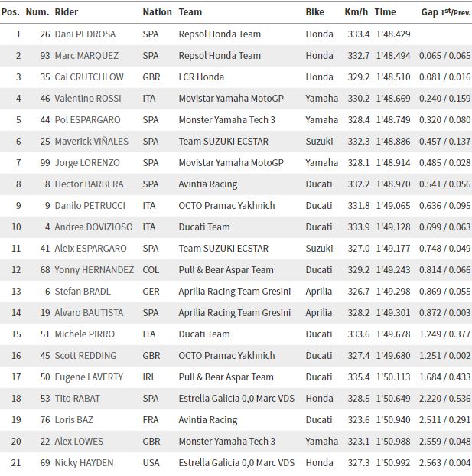Select Maverick VIÑALES rider name
This screenshot has width=472, height=476.
click(x=91, y=141)
